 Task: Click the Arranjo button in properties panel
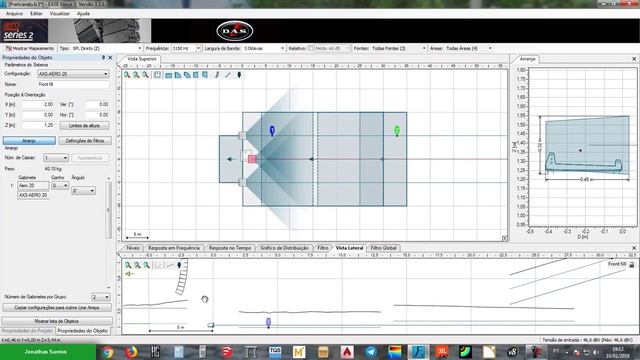pyautogui.click(x=29, y=141)
